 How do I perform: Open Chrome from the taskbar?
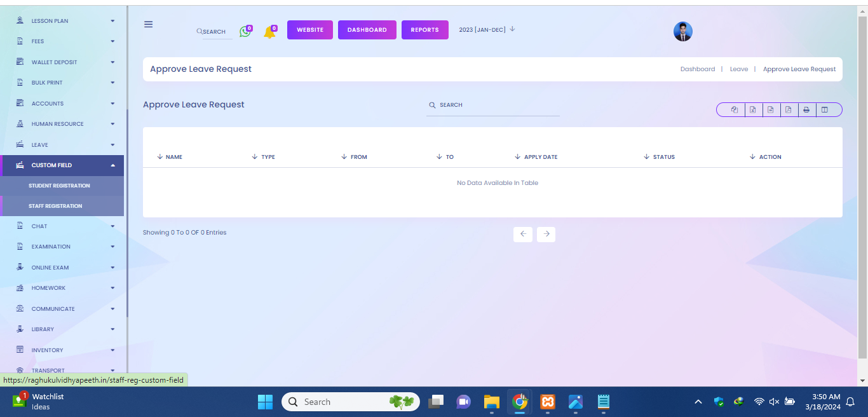point(520,402)
